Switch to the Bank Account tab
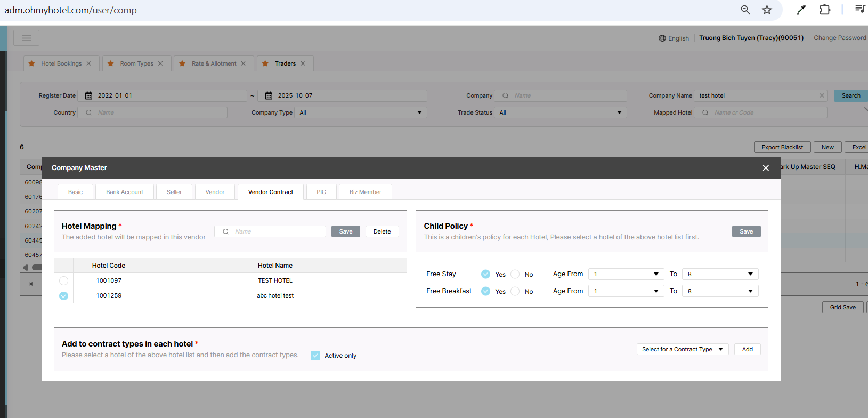This screenshot has width=868, height=418. (125, 192)
